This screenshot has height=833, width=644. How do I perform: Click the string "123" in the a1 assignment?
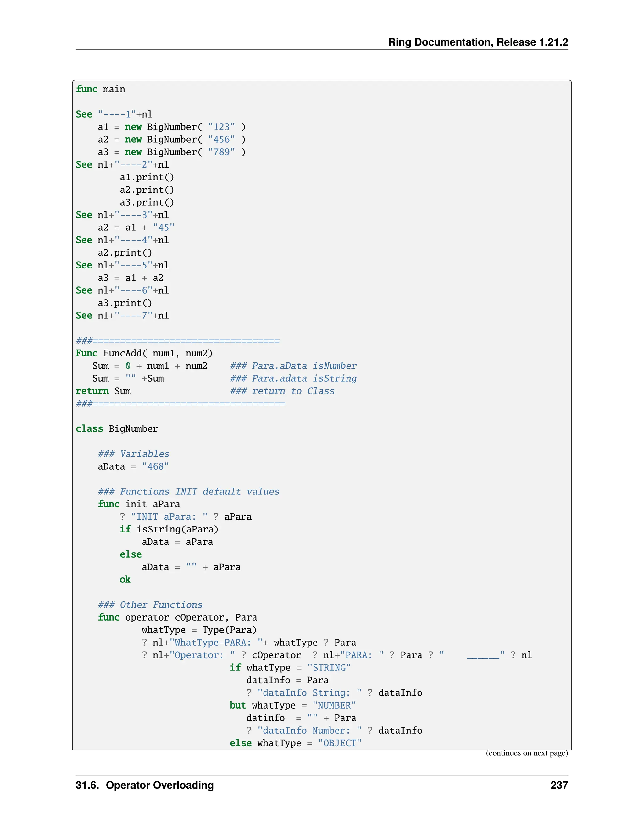point(221,127)
